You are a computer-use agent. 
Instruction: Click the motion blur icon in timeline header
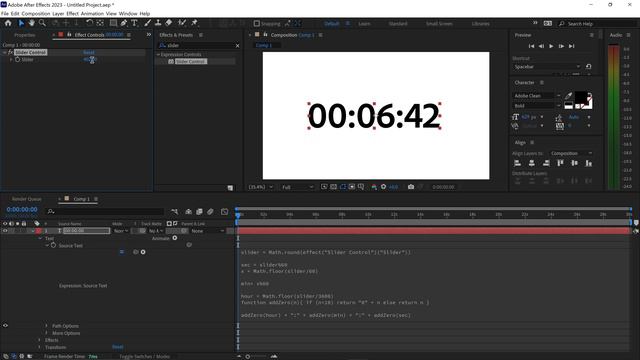click(x=210, y=211)
